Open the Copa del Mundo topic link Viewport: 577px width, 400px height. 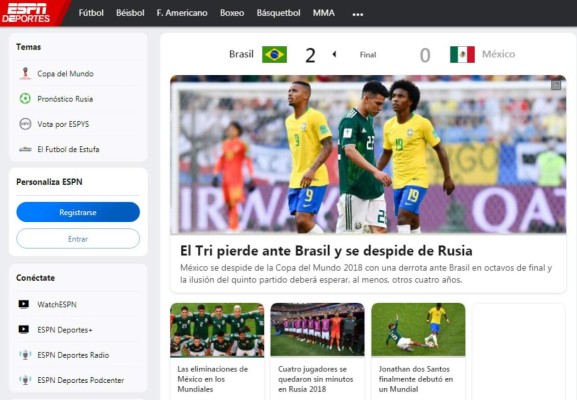click(x=65, y=74)
